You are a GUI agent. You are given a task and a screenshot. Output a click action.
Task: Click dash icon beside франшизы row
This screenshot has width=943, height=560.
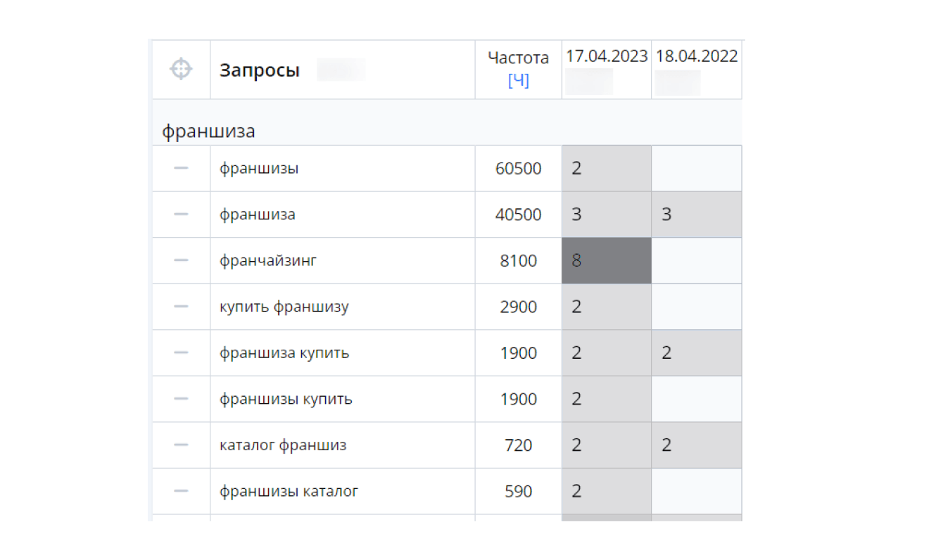pos(181,168)
